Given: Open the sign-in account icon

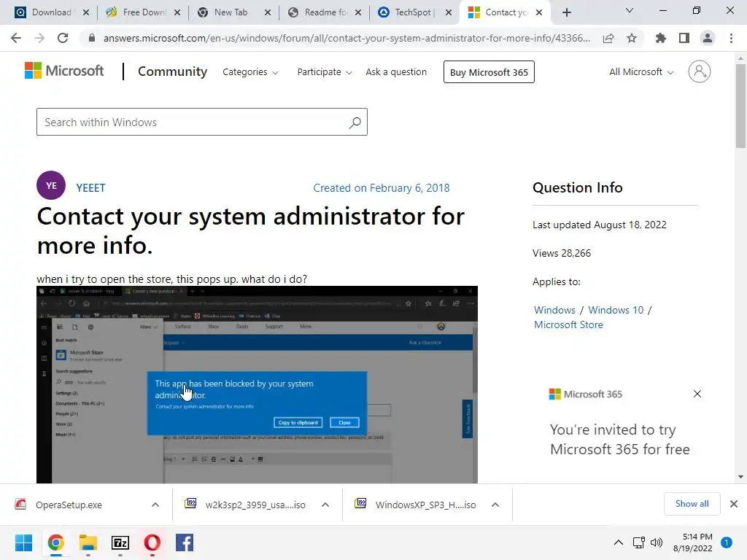Looking at the screenshot, I should pos(700,71).
